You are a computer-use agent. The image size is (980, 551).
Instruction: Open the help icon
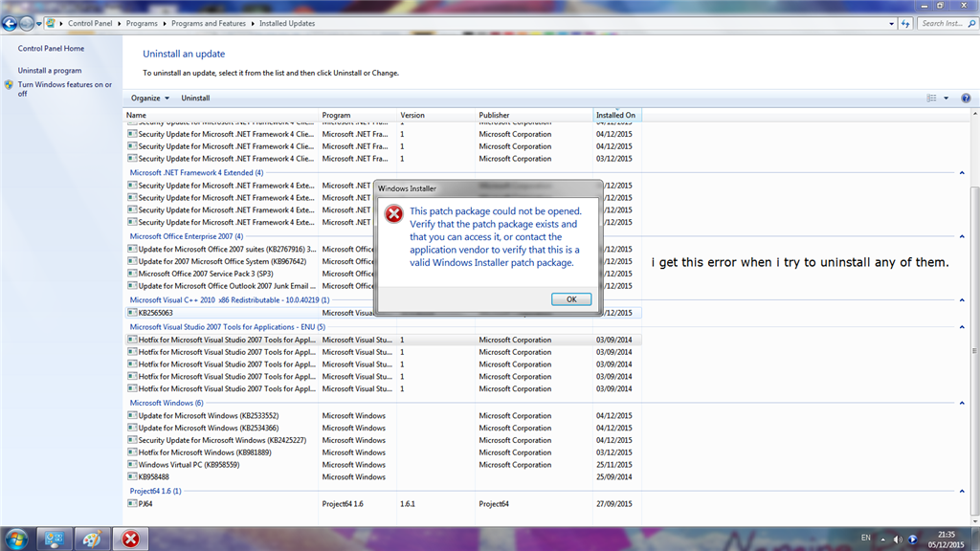[x=966, y=99]
